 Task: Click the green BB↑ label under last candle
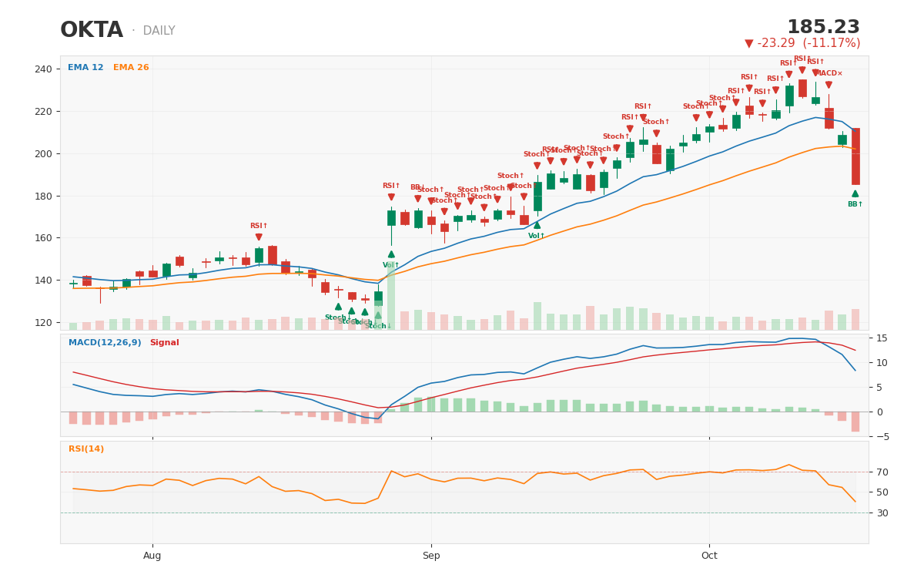(855, 205)
